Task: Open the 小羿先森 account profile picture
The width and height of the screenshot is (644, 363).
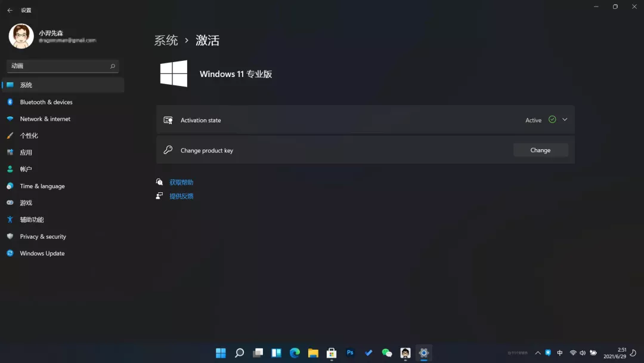Action: tap(21, 36)
